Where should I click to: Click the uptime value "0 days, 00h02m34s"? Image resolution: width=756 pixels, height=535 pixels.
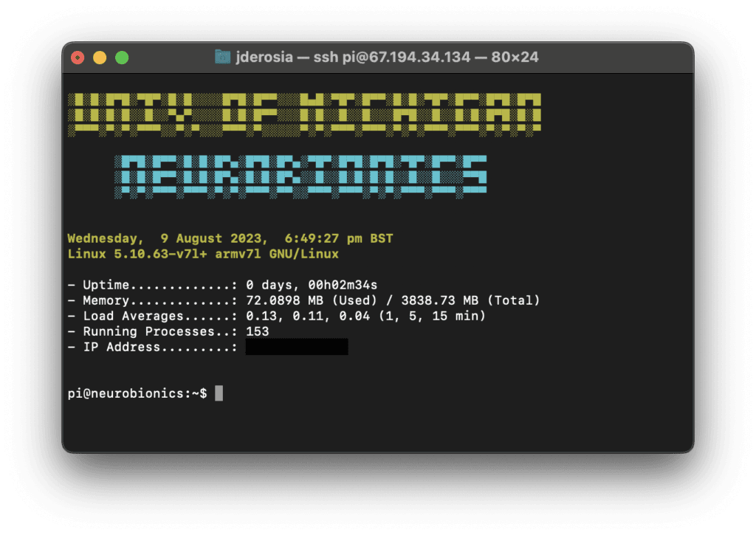coord(312,286)
